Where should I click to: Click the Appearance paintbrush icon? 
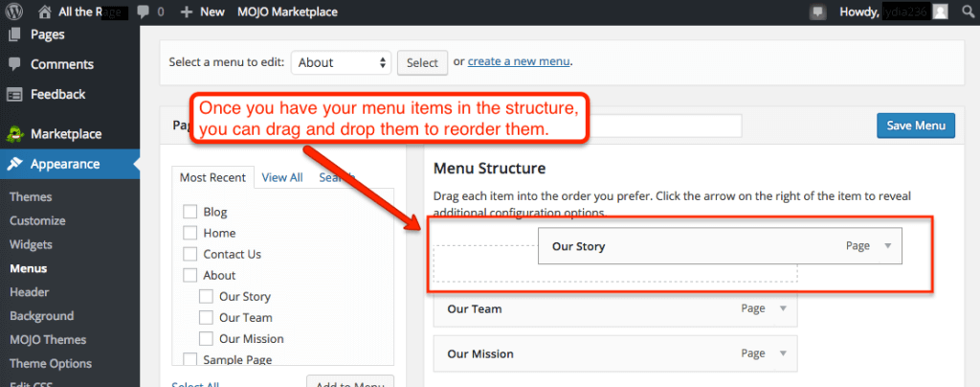tap(13, 164)
